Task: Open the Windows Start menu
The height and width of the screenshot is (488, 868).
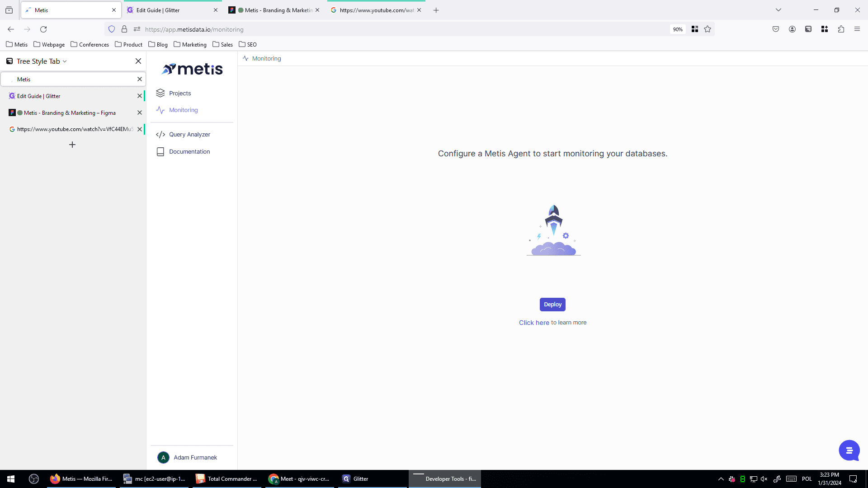Action: pyautogui.click(x=11, y=479)
